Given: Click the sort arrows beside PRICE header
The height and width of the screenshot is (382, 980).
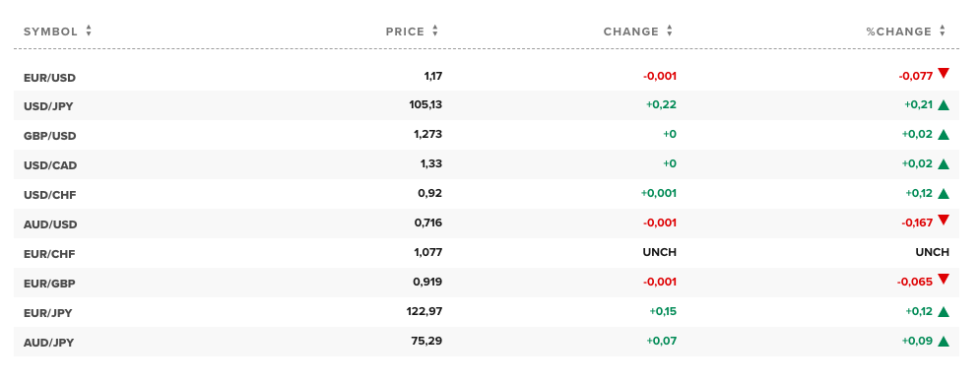Looking at the screenshot, I should coord(435,31).
